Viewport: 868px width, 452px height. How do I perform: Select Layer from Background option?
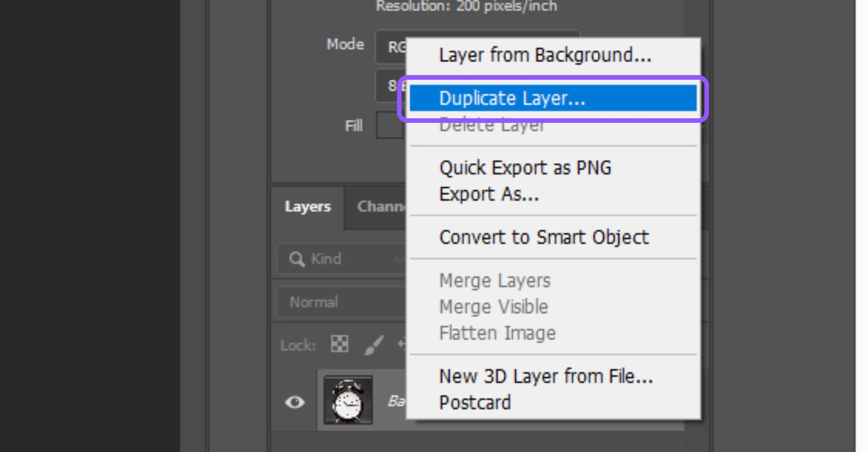[545, 55]
